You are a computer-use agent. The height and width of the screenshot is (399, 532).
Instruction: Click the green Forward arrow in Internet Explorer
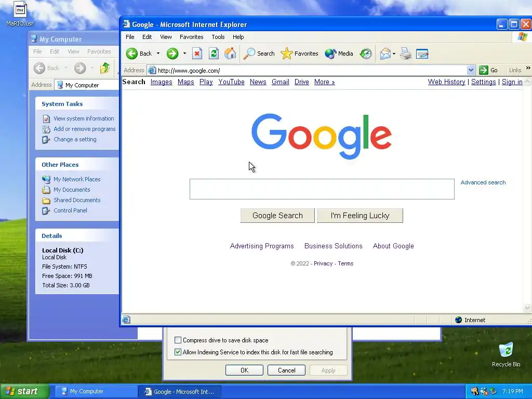pyautogui.click(x=172, y=54)
